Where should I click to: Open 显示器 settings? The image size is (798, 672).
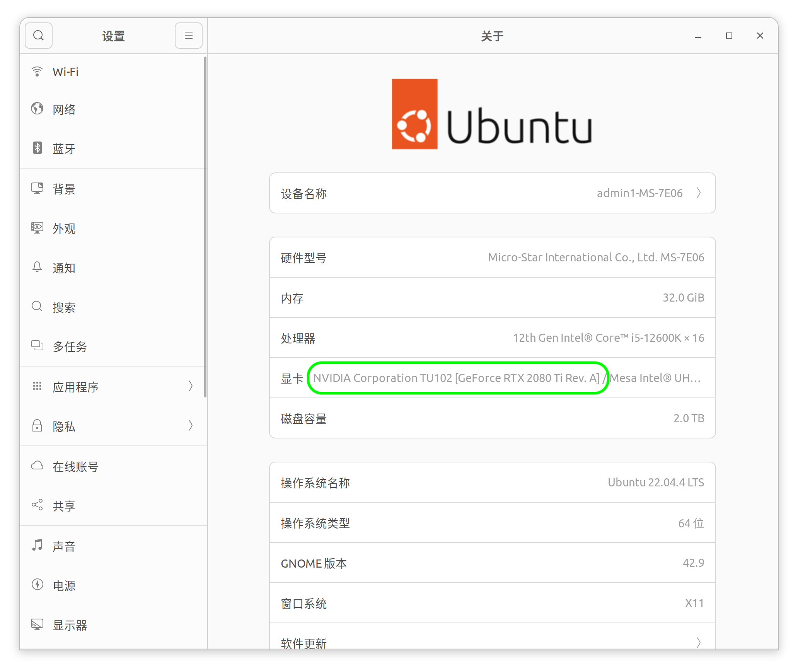coord(113,625)
